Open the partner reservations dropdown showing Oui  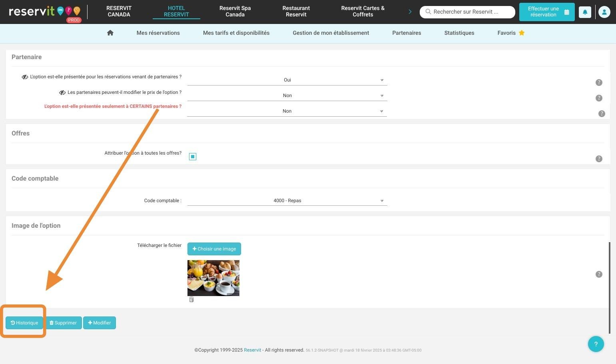click(x=287, y=80)
